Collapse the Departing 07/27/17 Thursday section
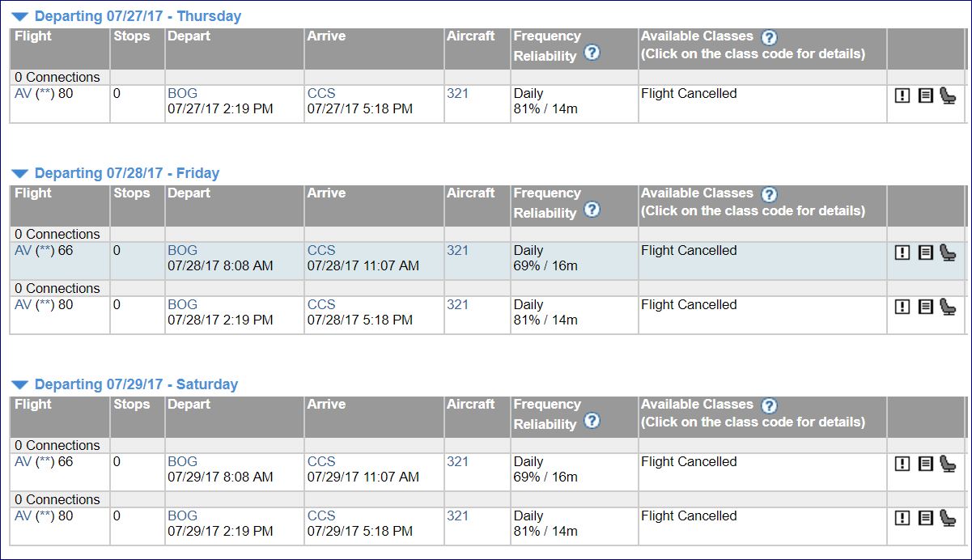Viewport: 972px width, 560px height. (20, 17)
